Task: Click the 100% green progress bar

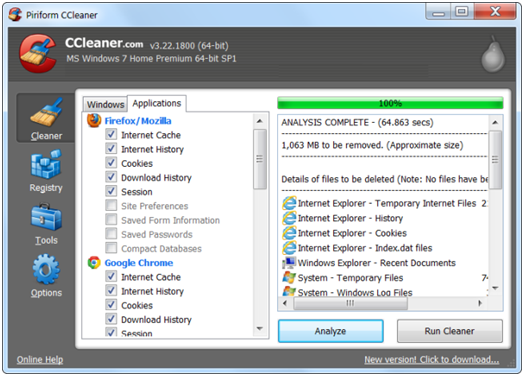Action: 390,103
